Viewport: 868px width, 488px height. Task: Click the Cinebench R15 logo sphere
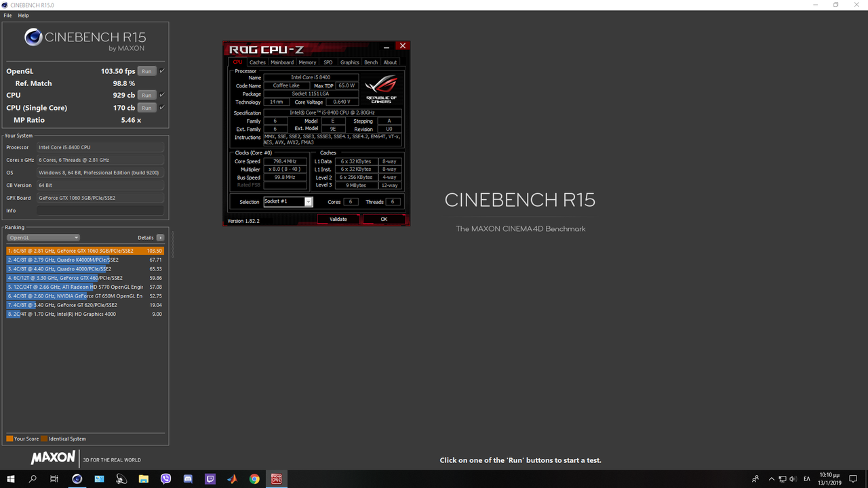pos(33,37)
